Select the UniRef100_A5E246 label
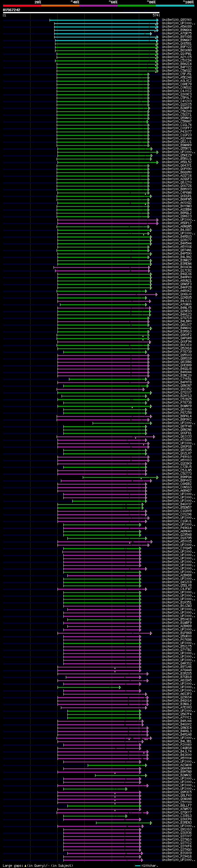197x868 pixels. pos(177,78)
